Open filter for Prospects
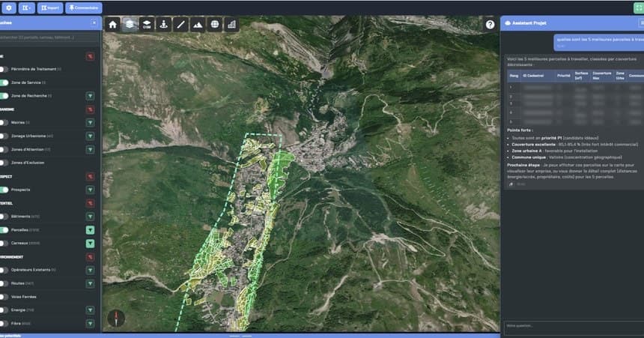Viewport: 644px width, 338px height. [x=90, y=190]
